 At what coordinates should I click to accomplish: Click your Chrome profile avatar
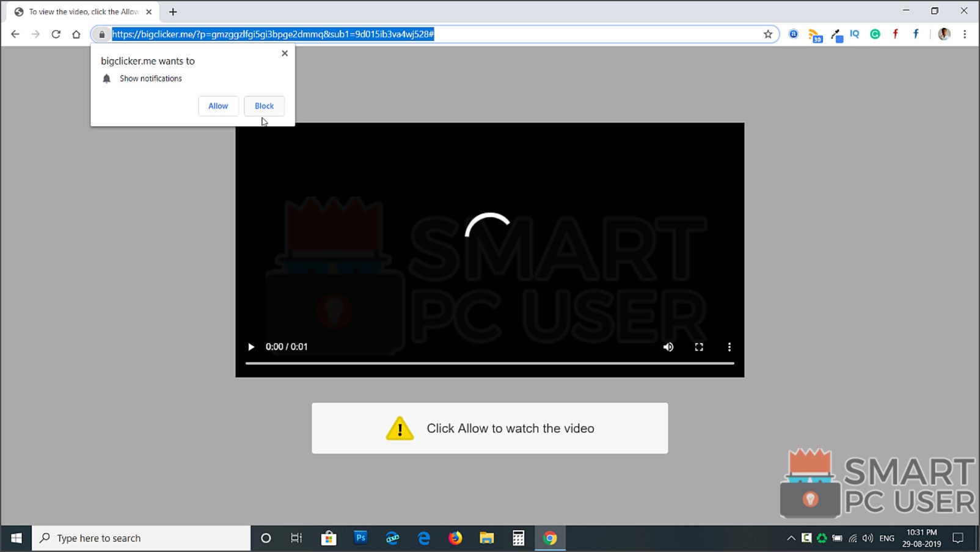(x=944, y=34)
